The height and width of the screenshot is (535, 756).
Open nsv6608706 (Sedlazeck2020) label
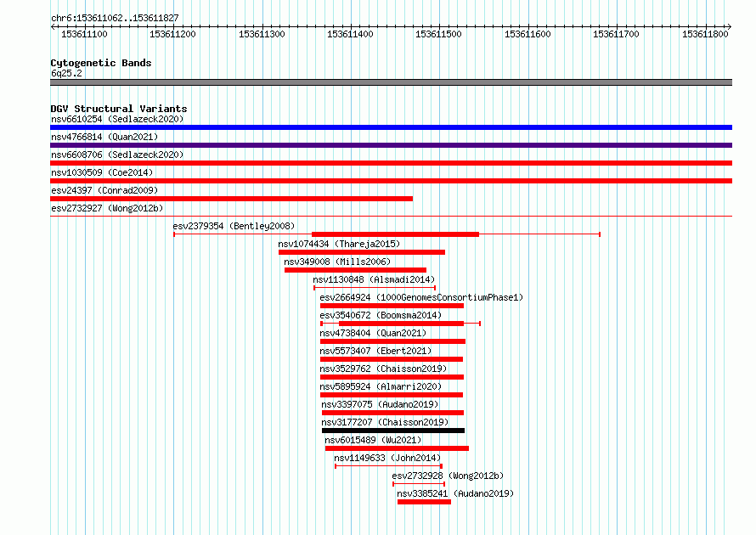tap(117, 155)
